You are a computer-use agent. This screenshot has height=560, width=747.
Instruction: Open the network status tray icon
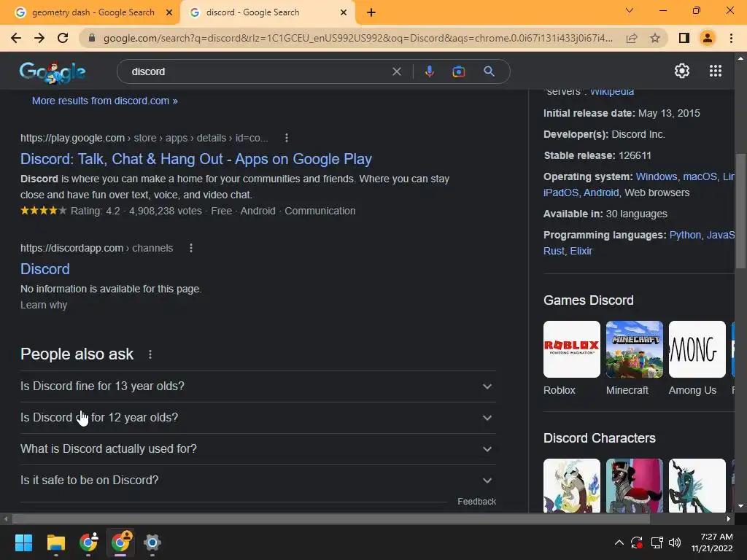(x=657, y=542)
